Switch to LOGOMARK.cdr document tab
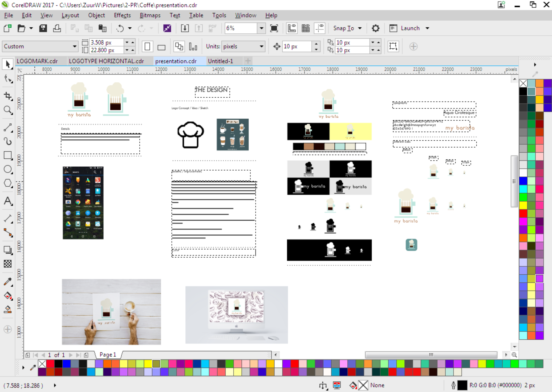The width and height of the screenshot is (552, 392). [37, 61]
